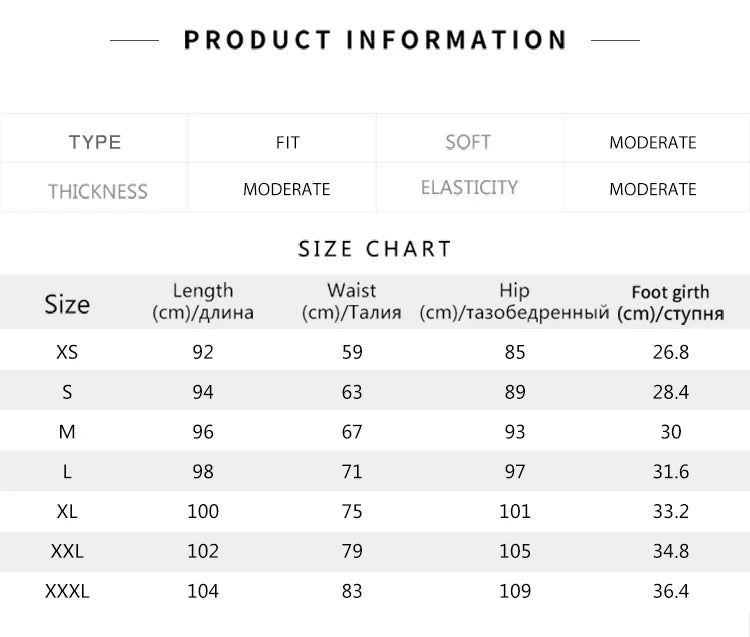750x637 pixels.
Task: Click the SIZE CHART title
Action: pos(375,248)
